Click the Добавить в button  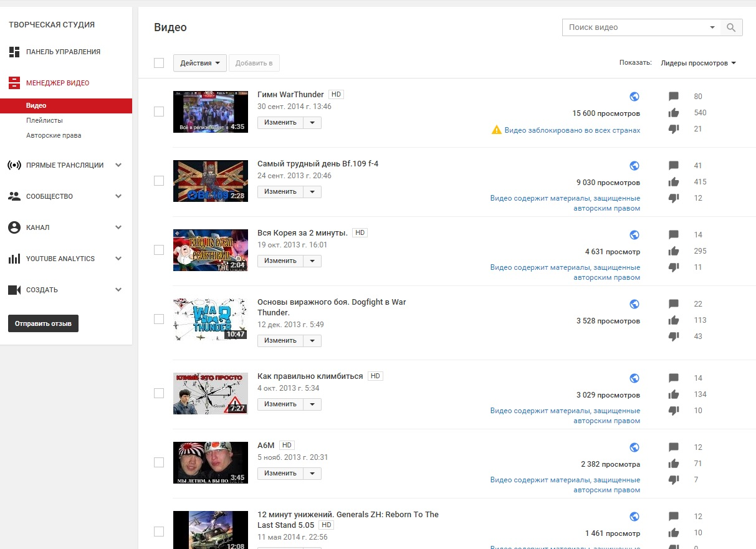point(254,63)
